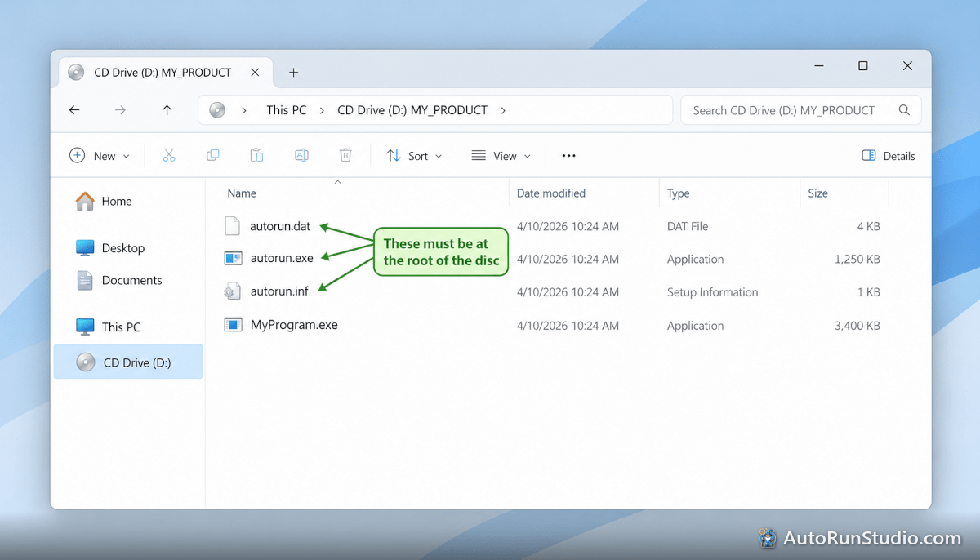Open the View layout dropdown
This screenshot has height=560, width=980.
click(501, 156)
